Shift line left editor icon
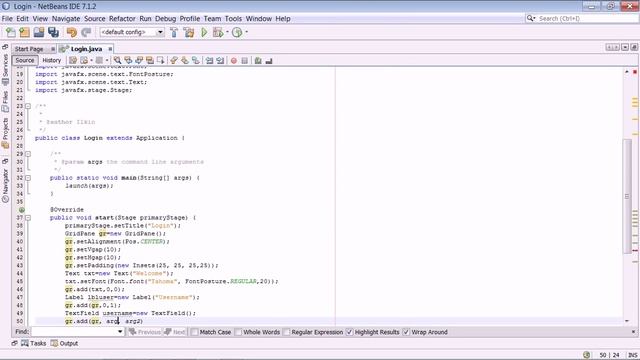Viewport: 640px width, 360px height. point(209,60)
